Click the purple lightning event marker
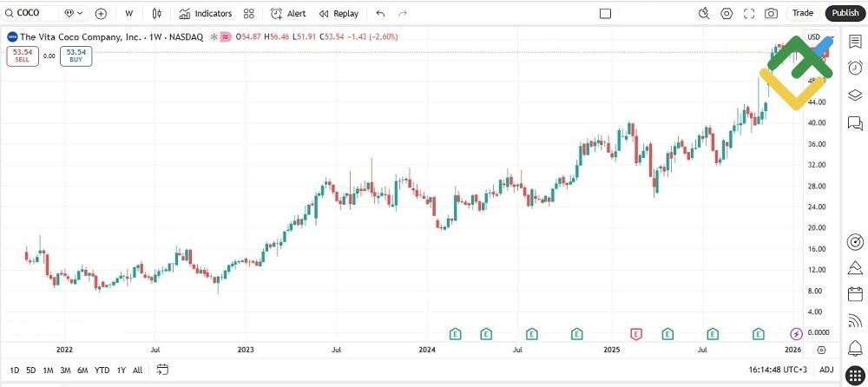868x387 pixels. click(x=796, y=334)
